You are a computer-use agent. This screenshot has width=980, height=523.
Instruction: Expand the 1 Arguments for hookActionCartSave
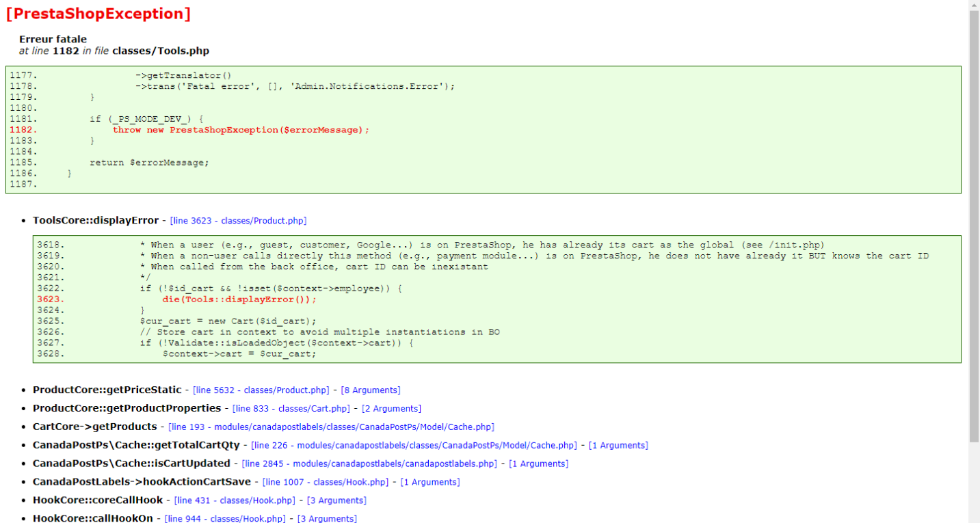point(430,482)
